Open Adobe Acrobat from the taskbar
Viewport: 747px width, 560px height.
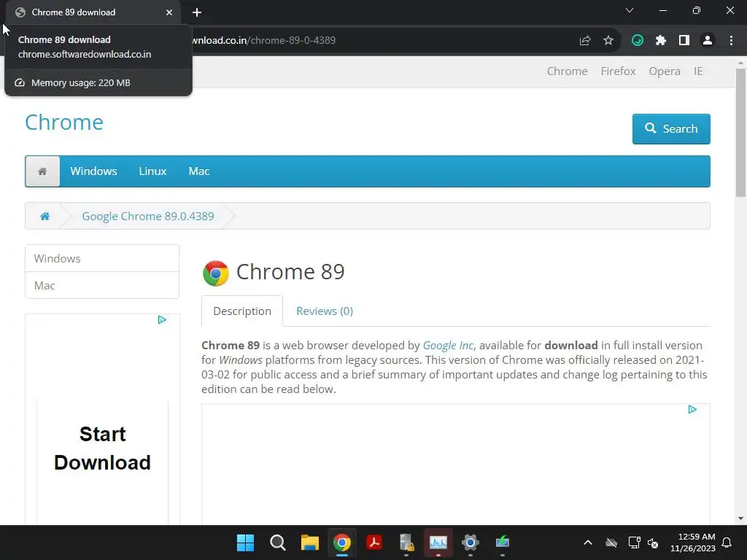(374, 542)
